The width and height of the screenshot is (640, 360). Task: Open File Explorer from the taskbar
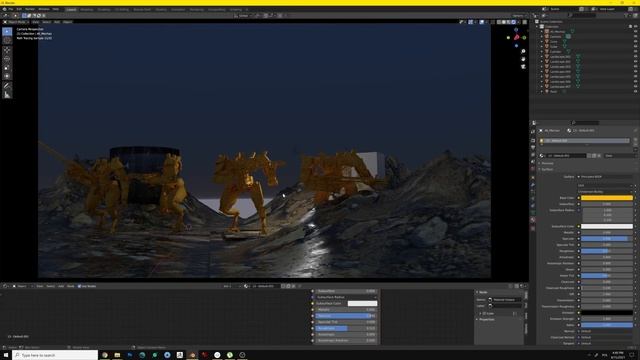[117, 355]
